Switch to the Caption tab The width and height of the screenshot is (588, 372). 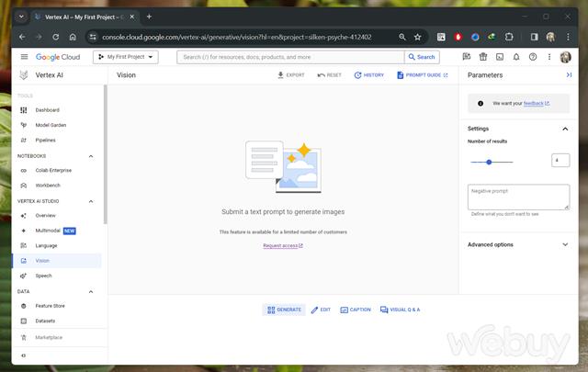click(x=356, y=310)
